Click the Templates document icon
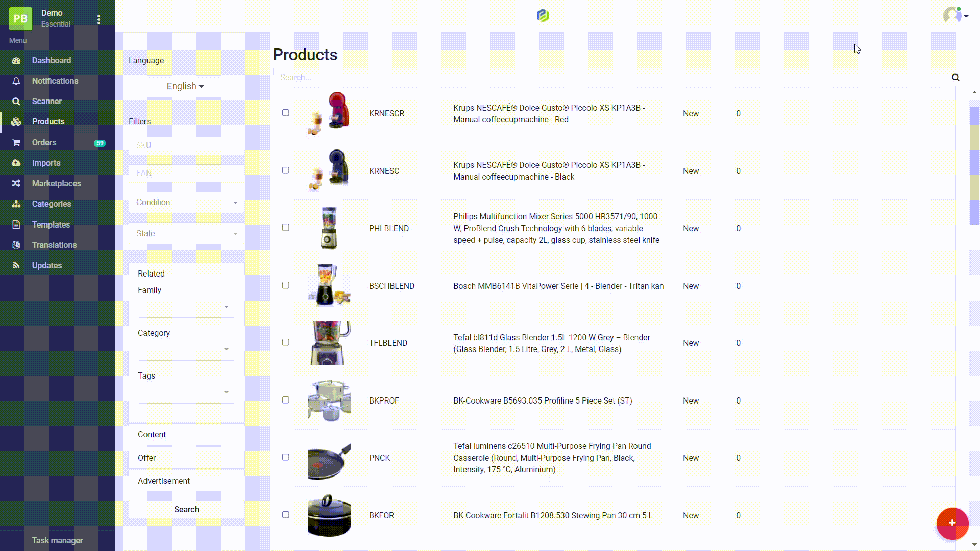 coord(16,225)
